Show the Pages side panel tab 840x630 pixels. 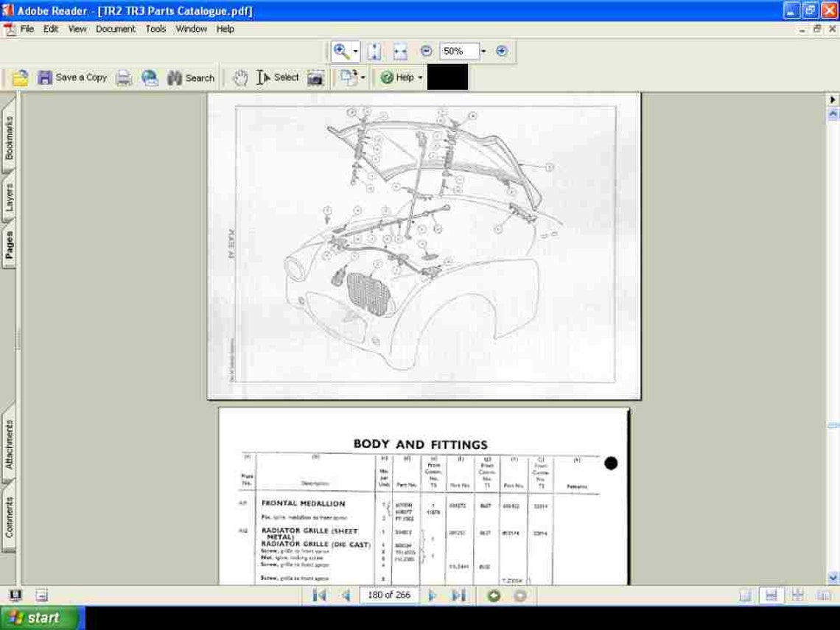point(9,245)
